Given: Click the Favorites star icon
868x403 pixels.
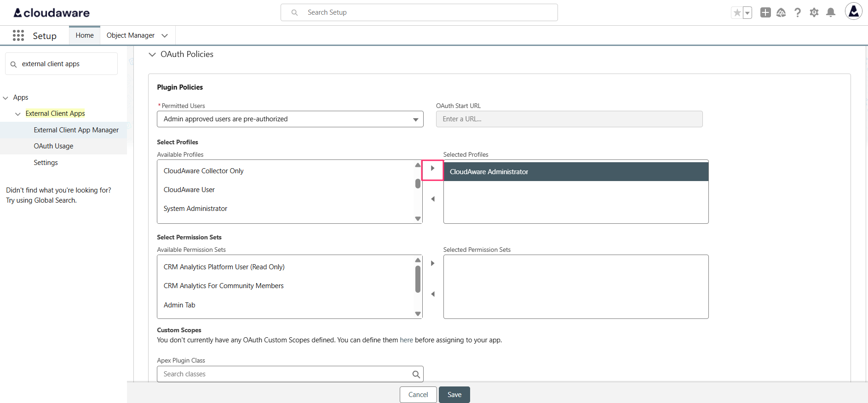Looking at the screenshot, I should tap(737, 13).
